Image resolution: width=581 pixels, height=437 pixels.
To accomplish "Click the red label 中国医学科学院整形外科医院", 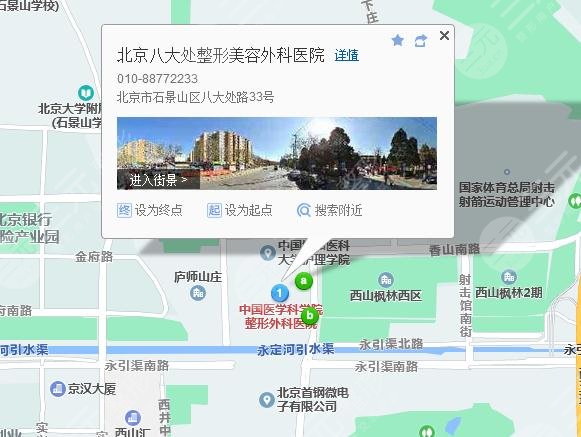I will click(280, 316).
